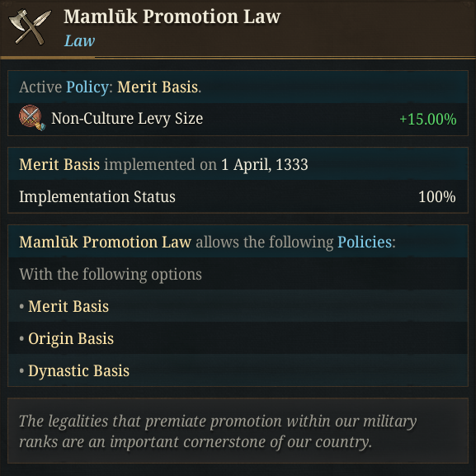Click the Implementation Status 100% value

click(437, 196)
